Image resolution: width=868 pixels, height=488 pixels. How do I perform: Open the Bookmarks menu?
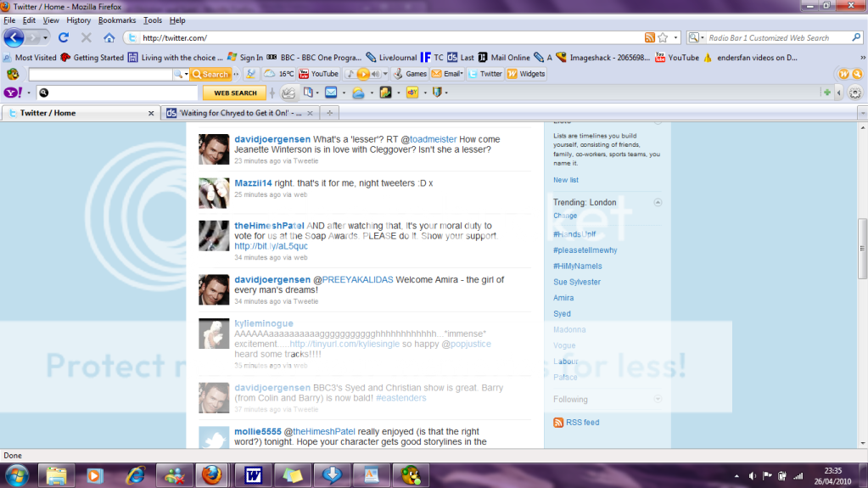coord(116,20)
